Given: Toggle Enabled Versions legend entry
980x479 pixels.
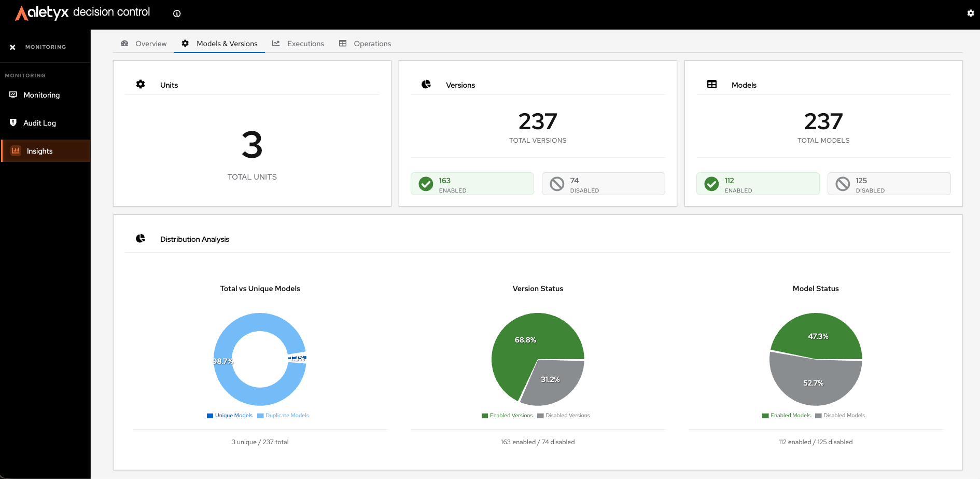Looking at the screenshot, I should 507,416.
